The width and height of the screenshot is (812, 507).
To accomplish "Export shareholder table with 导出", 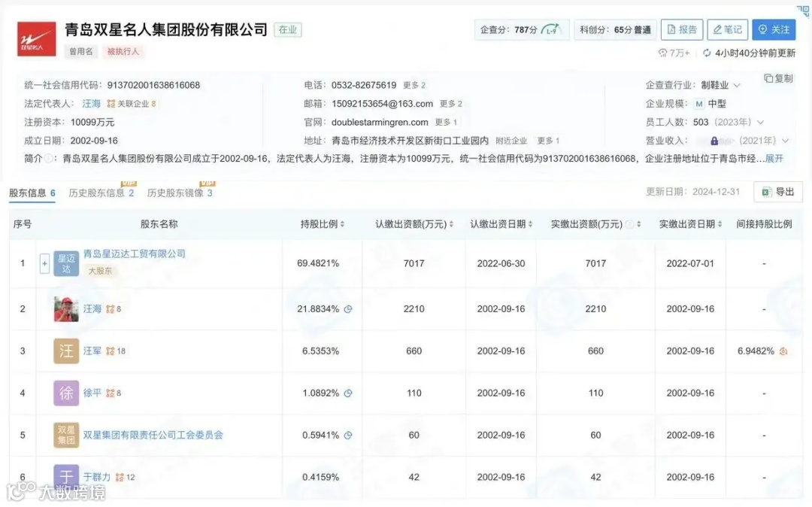I will point(778,192).
